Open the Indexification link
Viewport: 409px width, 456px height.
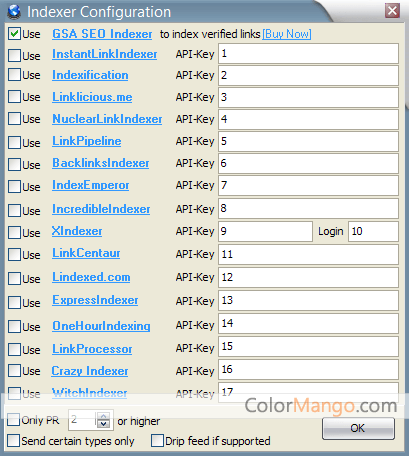[90, 75]
